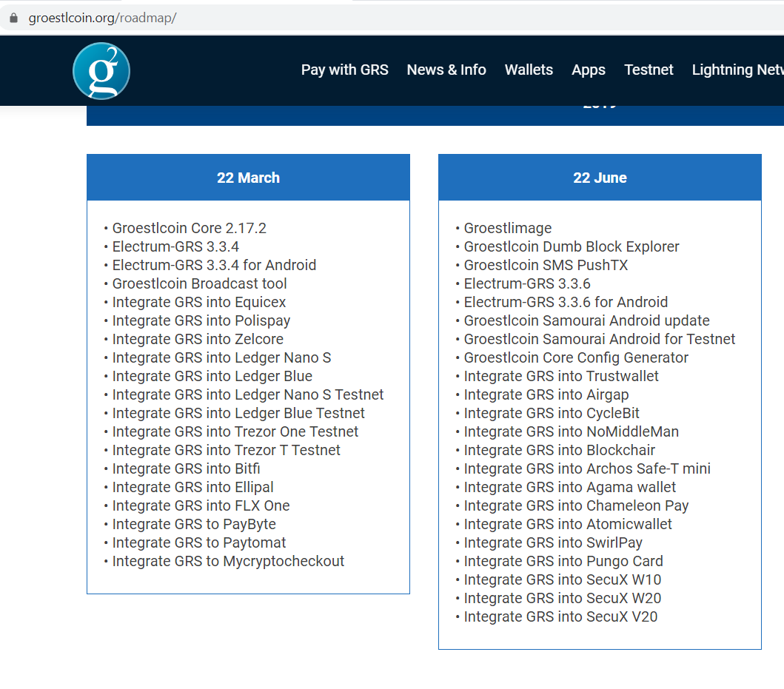Click Groestlcoin Samourai Android update entry
Screen dimensions: 784x689
pos(586,320)
